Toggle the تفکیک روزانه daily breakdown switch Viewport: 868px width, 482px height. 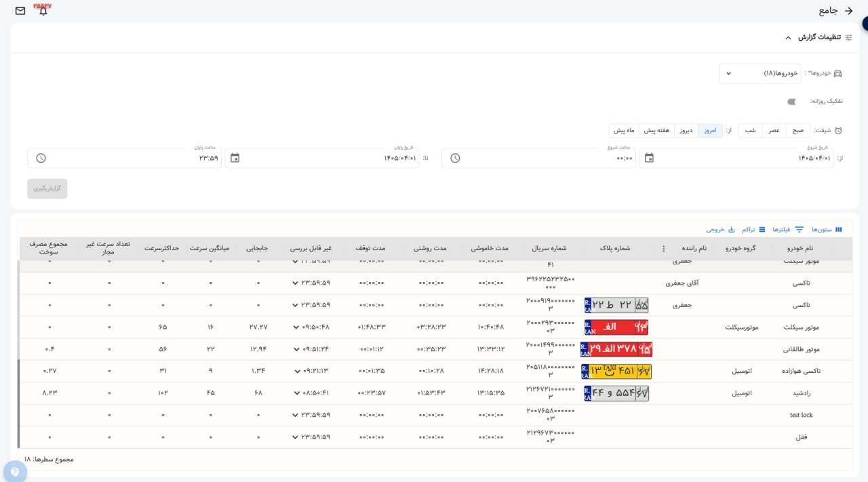pyautogui.click(x=791, y=102)
